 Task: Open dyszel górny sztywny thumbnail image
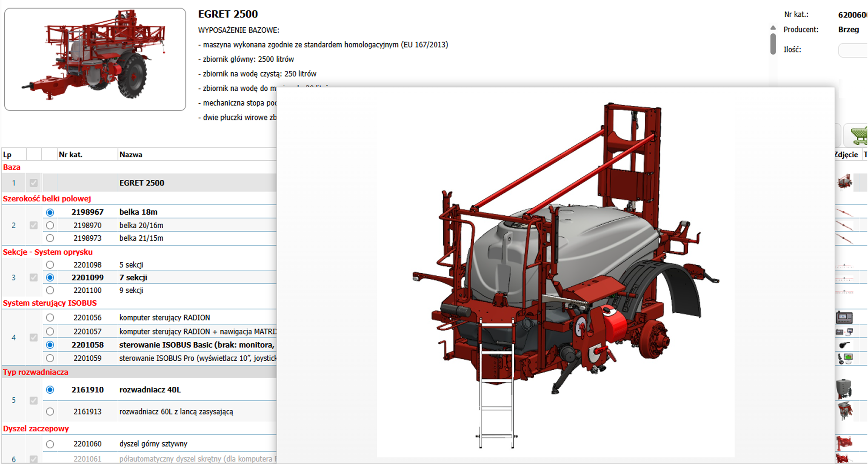844,443
